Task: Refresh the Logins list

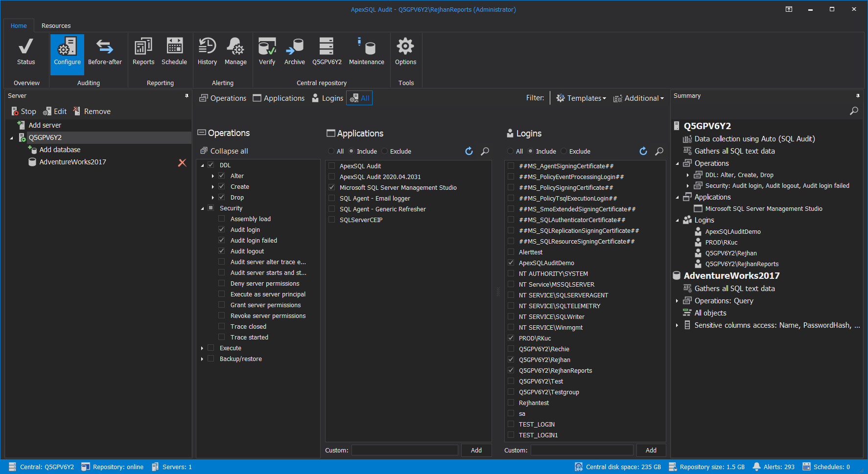Action: coord(643,151)
